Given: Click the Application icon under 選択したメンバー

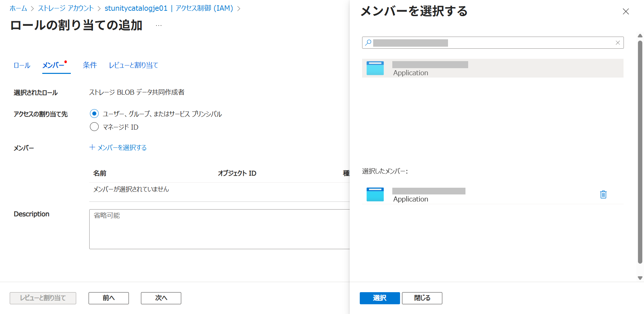Looking at the screenshot, I should pyautogui.click(x=375, y=194).
